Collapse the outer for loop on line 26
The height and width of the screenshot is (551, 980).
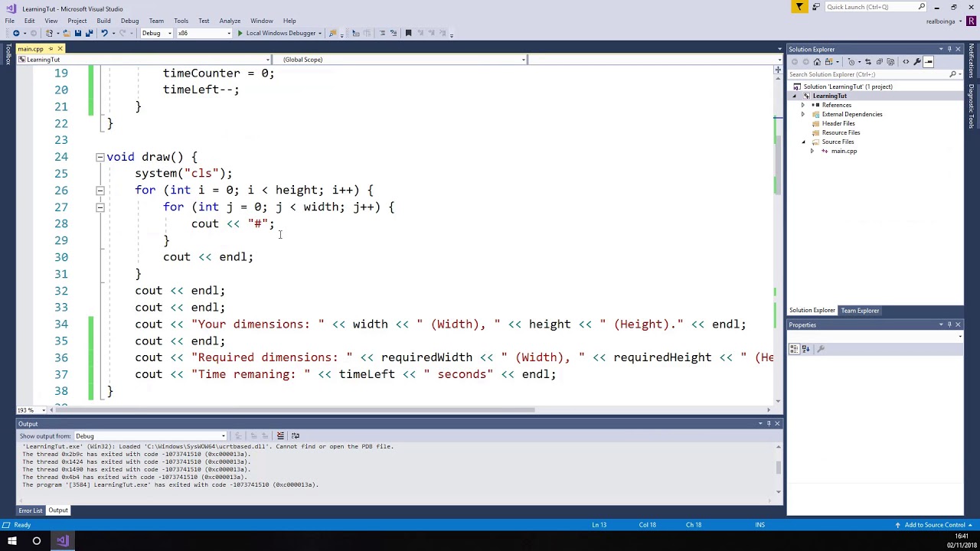click(x=100, y=190)
